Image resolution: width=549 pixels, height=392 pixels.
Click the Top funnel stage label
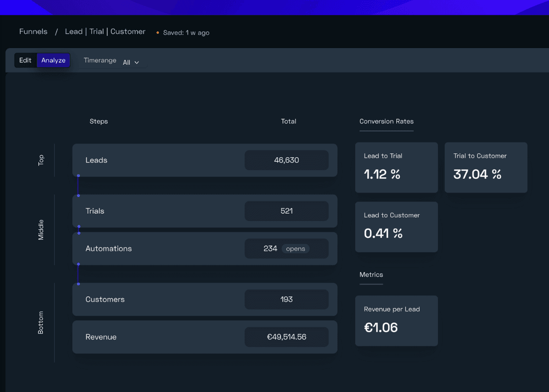[41, 160]
